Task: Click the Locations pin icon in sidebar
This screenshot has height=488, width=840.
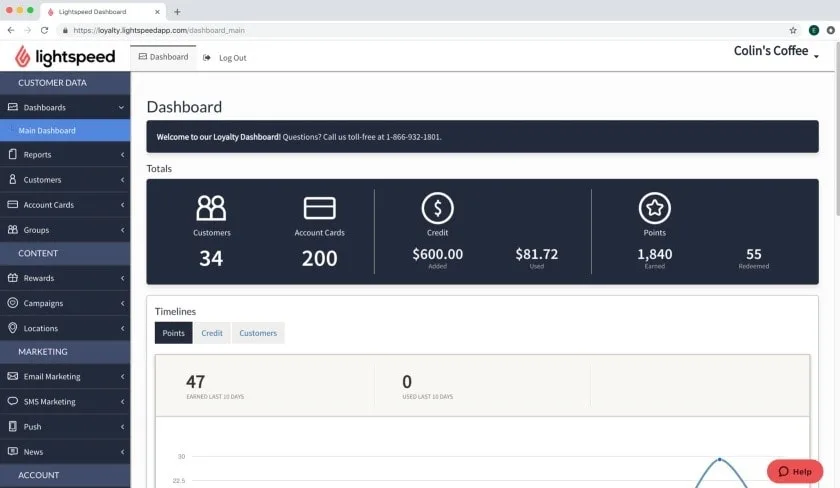Action: [x=13, y=328]
